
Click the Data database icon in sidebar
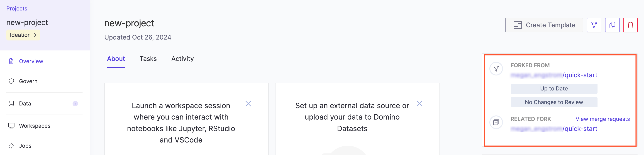coord(11,103)
